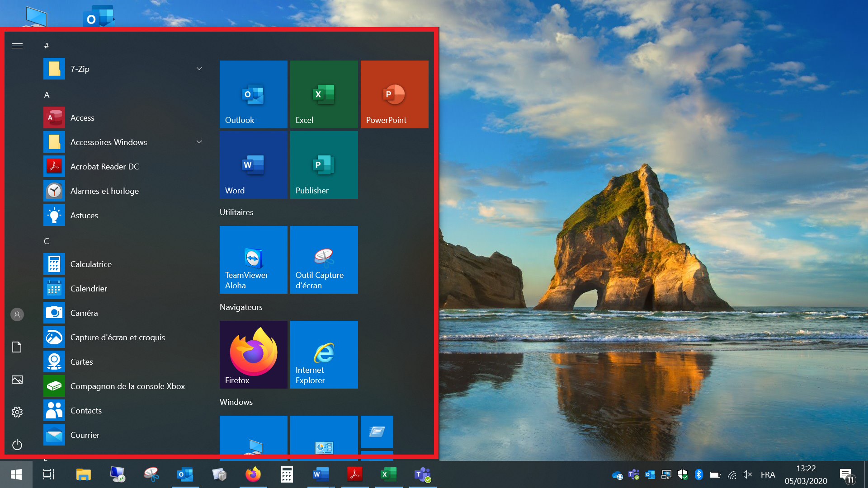Open the Courrier app
The image size is (868, 488).
(x=124, y=435)
